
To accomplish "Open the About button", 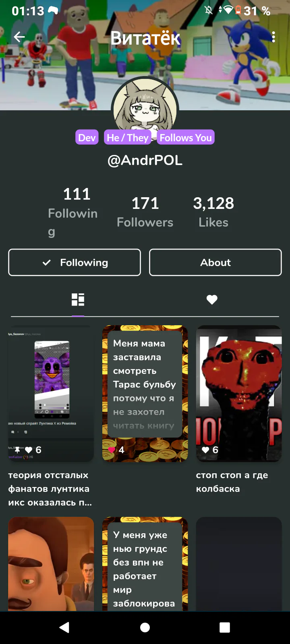I will [x=215, y=262].
